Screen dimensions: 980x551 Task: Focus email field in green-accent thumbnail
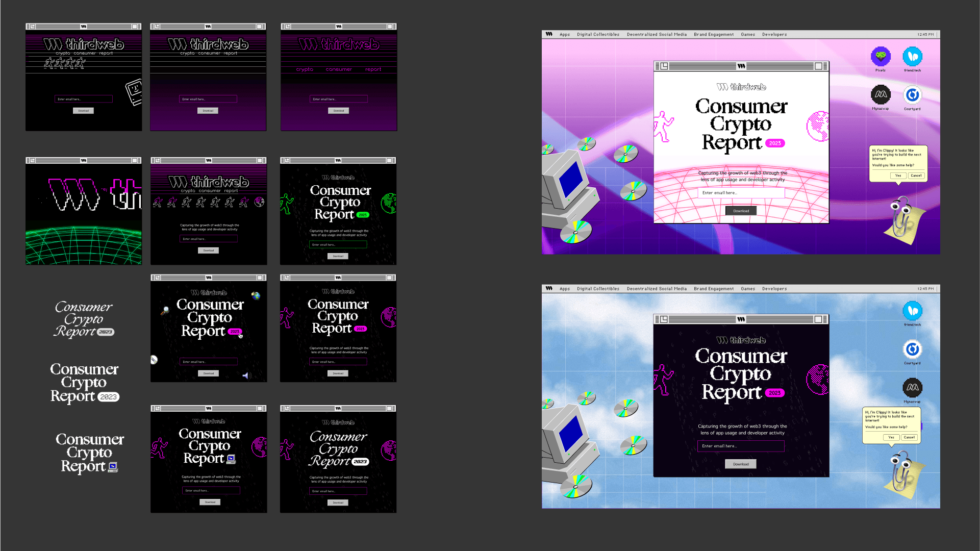(x=338, y=245)
